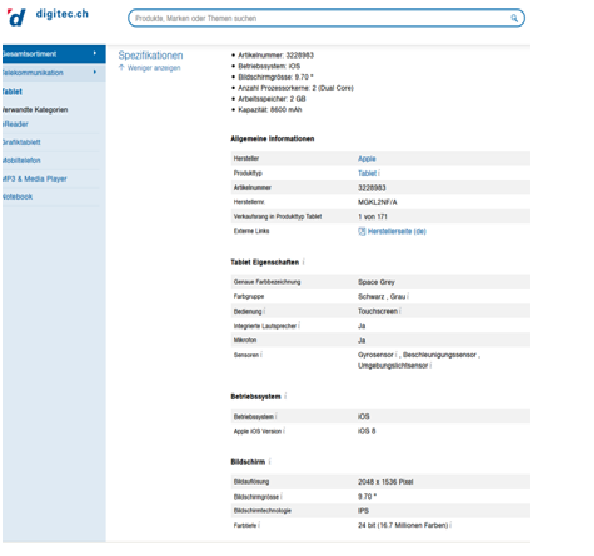Go to Notebook category
Image resolution: width=594 pixels, height=556 pixels.
(18, 197)
